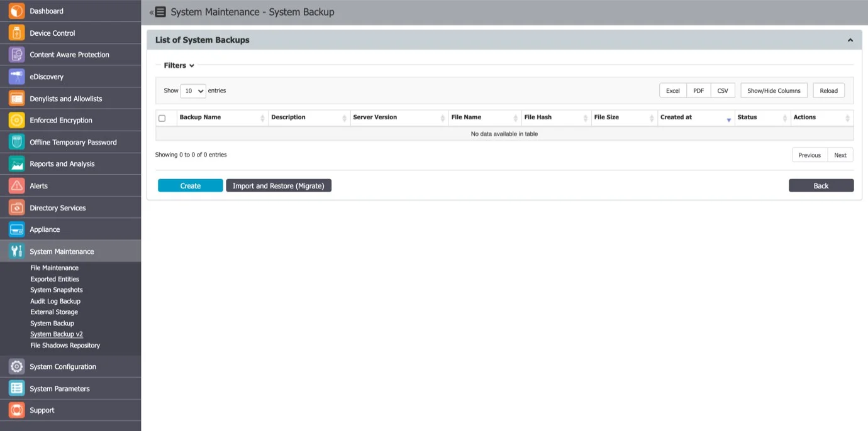
Task: Sort by Description column arrows
Action: [344, 118]
